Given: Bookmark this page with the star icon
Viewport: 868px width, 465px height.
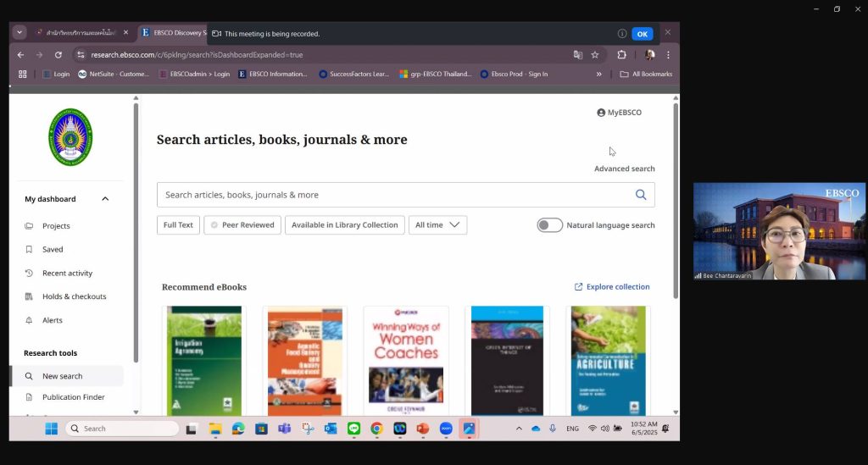Looking at the screenshot, I should coord(595,55).
